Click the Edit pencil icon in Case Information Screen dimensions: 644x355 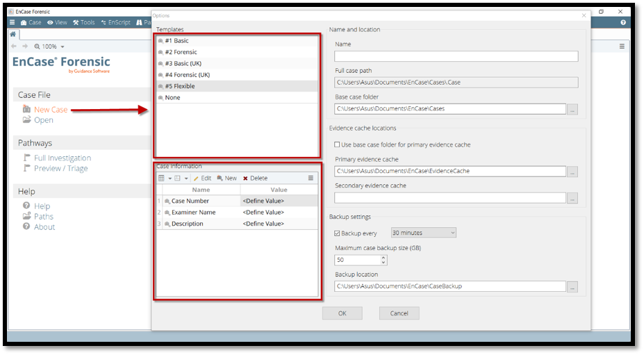[197, 179]
